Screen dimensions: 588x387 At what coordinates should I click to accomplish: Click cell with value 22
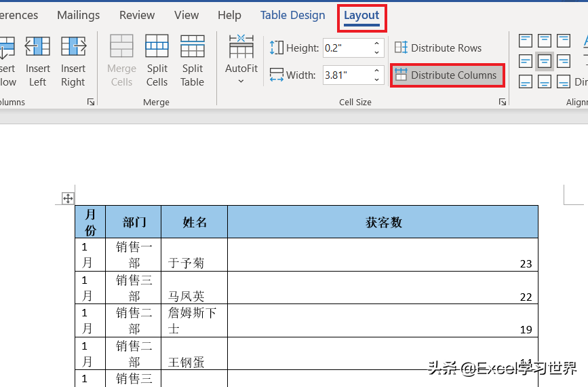point(383,288)
